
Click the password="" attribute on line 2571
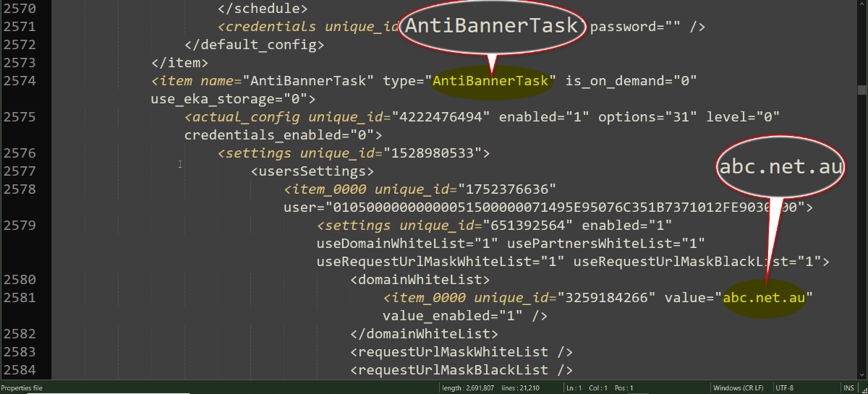[x=637, y=27]
